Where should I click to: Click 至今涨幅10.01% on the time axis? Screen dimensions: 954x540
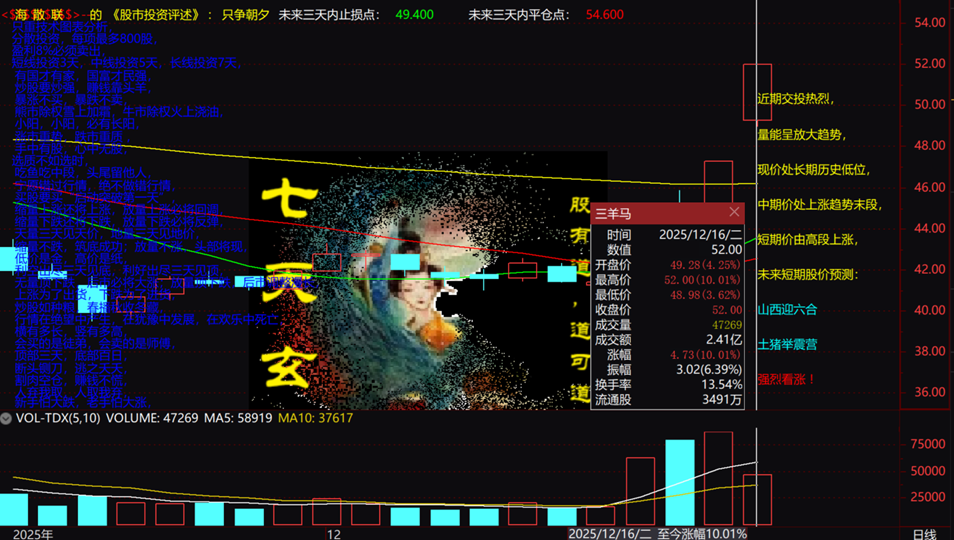coord(702,534)
